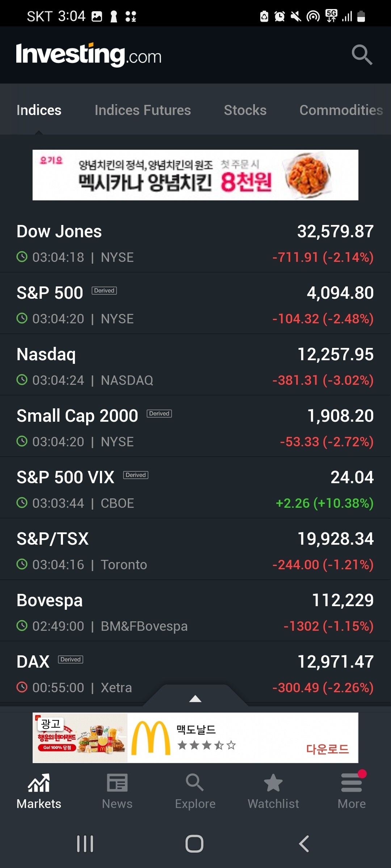Tap the Yogiyo chicken banner ad

195,175
